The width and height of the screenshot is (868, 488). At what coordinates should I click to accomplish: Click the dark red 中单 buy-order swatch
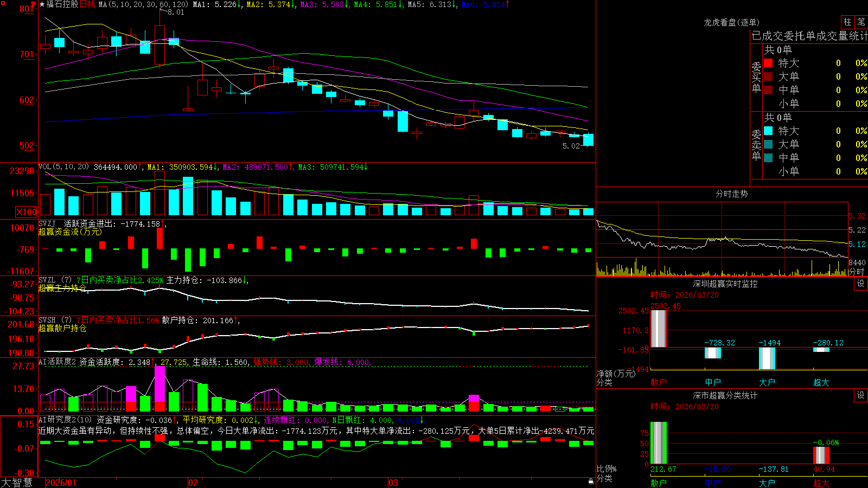pos(768,90)
